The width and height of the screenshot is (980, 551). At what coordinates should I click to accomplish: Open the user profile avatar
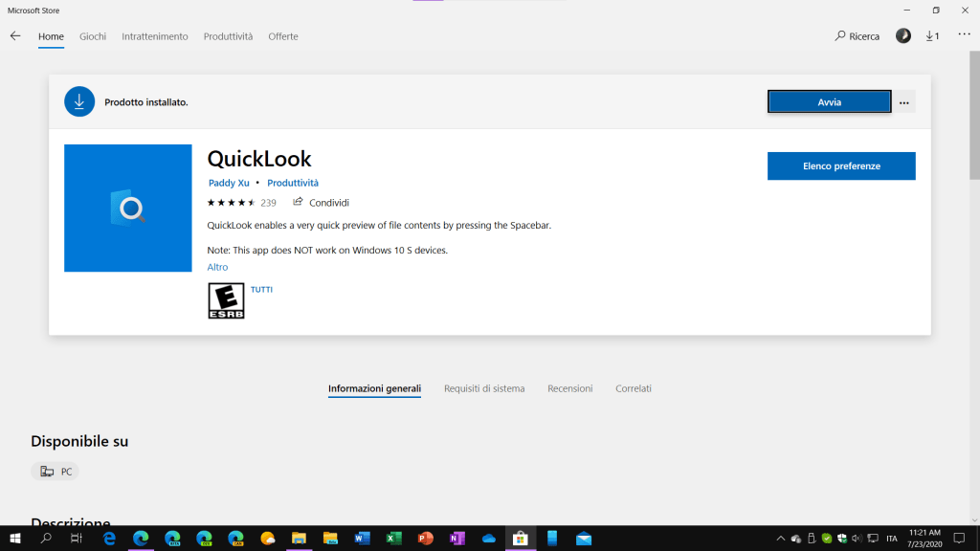[x=902, y=36]
